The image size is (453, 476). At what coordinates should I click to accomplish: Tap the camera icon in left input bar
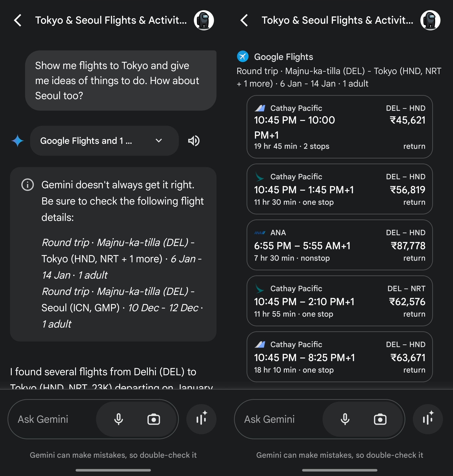pos(154,419)
